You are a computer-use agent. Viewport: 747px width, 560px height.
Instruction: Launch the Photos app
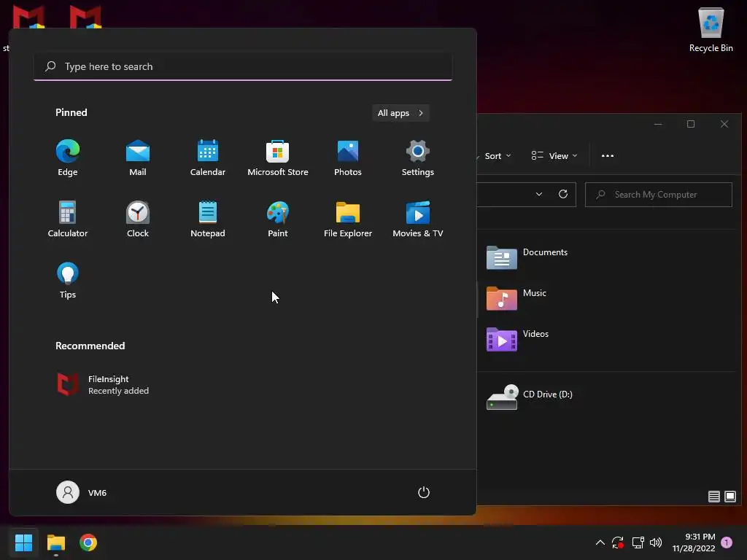[348, 158]
